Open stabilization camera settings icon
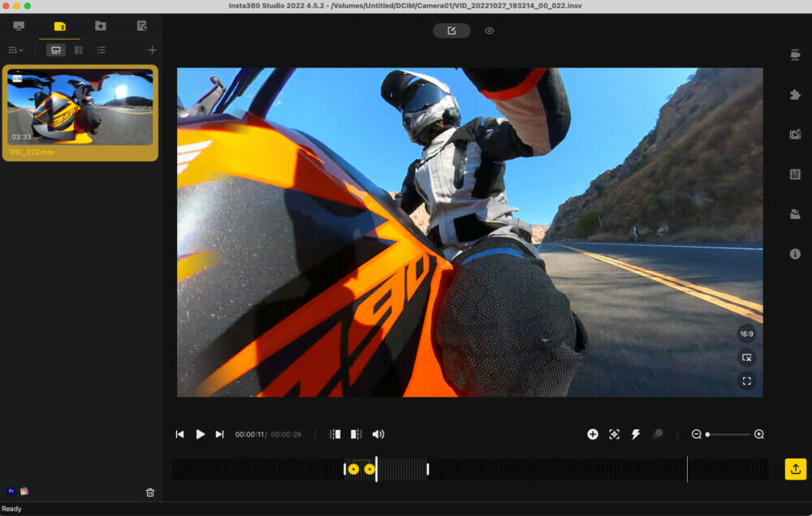The height and width of the screenshot is (516, 812). tap(795, 54)
